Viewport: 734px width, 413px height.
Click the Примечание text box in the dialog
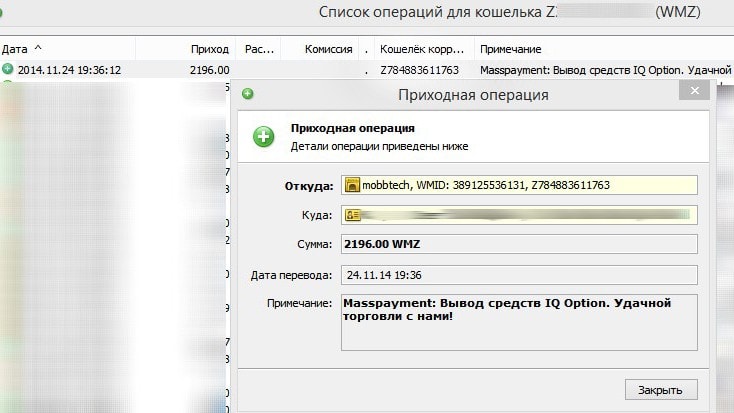coord(519,322)
